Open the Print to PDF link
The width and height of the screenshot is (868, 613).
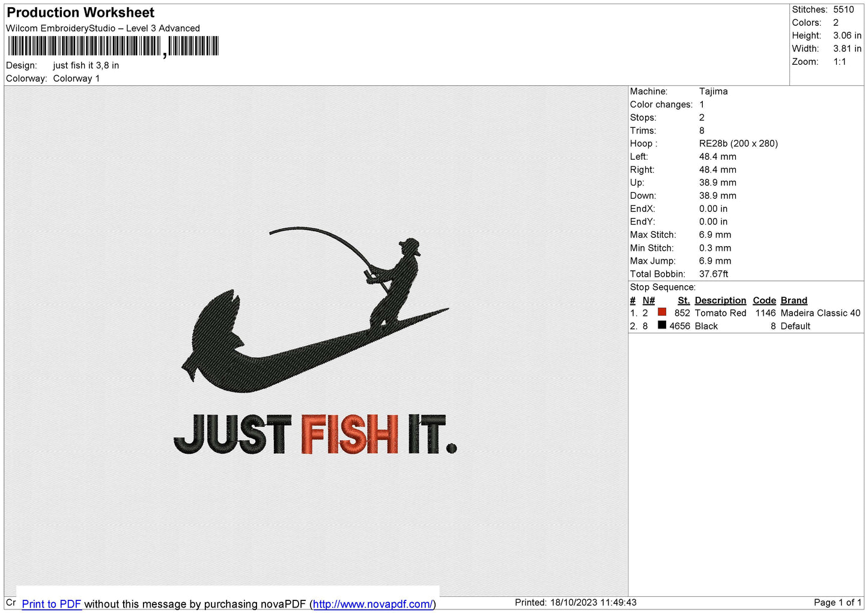pos(51,604)
